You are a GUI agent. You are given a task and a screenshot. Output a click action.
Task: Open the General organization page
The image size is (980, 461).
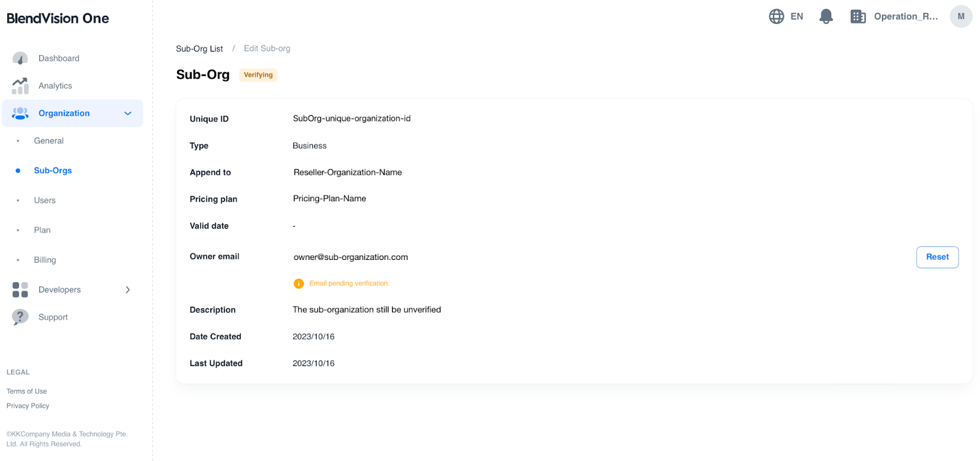[x=49, y=141]
